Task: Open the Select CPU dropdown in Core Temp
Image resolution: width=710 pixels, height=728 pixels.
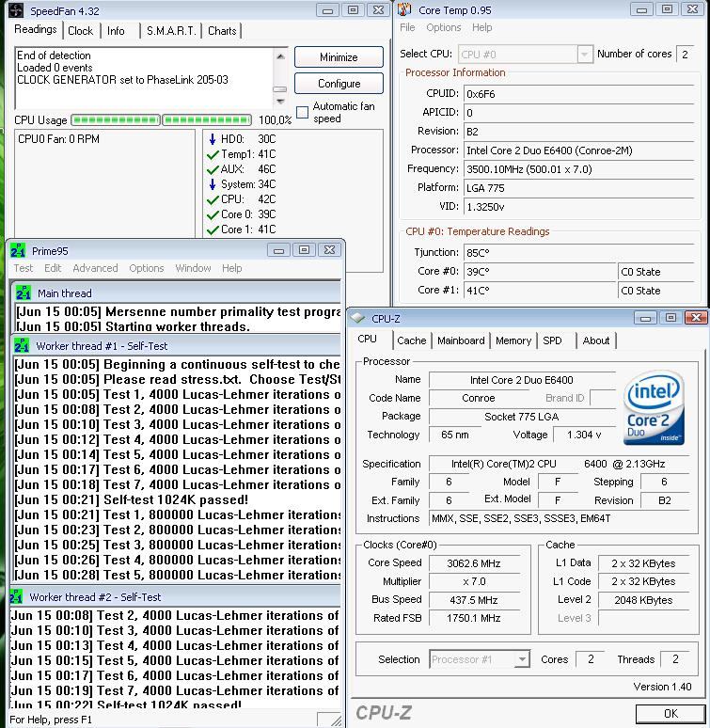Action: point(584,55)
